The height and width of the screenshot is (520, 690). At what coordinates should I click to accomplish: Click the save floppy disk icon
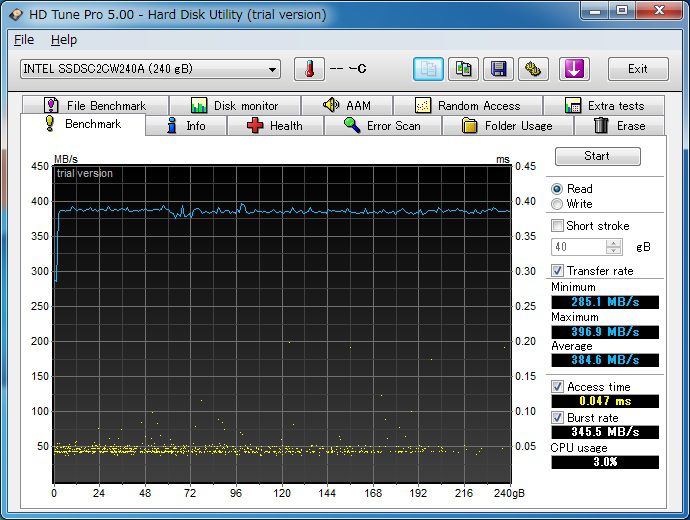(499, 69)
